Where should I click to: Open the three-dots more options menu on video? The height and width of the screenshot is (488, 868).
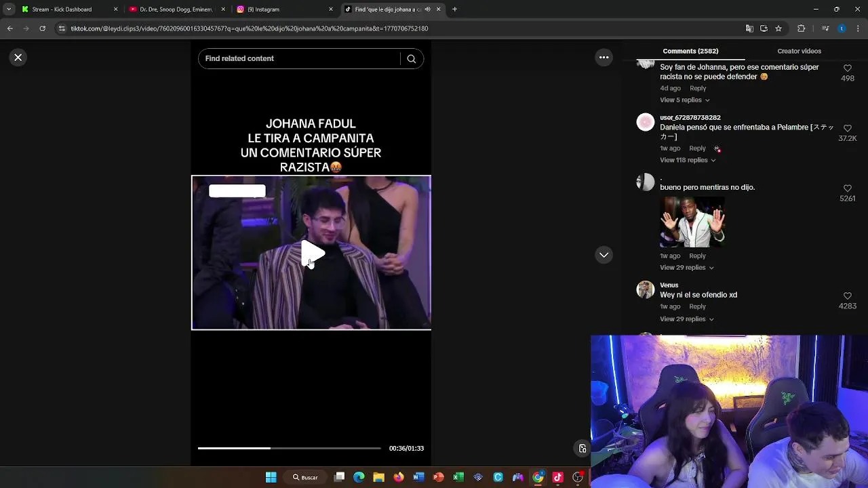tap(604, 58)
